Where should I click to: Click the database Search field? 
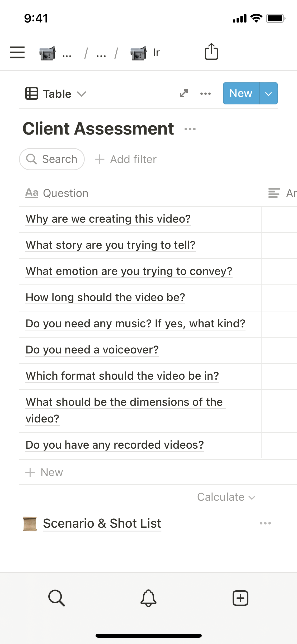(x=52, y=159)
